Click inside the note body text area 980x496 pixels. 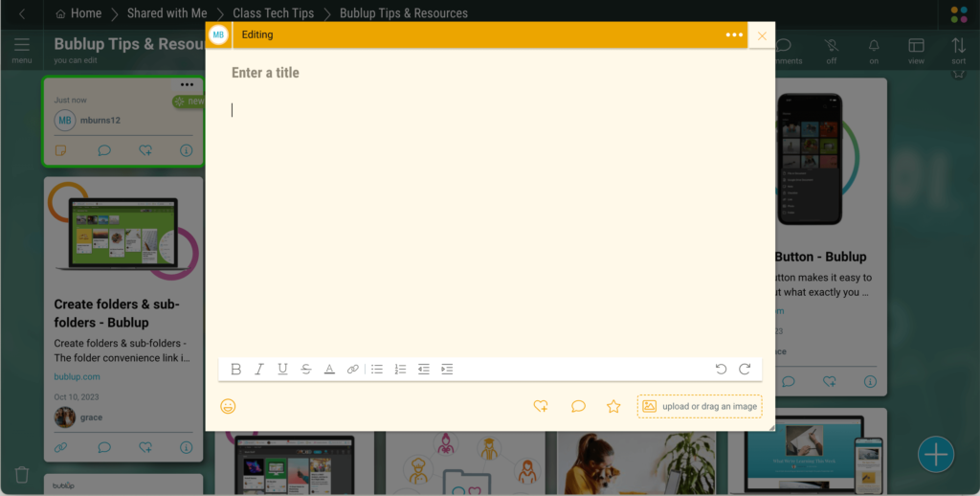pyautogui.click(x=490, y=225)
